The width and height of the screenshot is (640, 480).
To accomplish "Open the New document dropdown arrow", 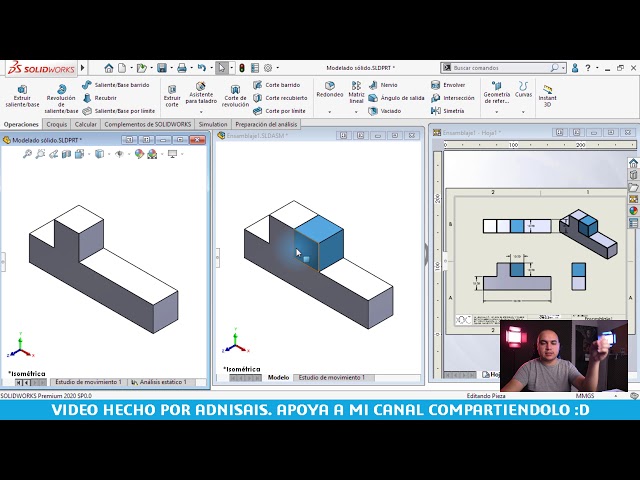I will coord(131,68).
